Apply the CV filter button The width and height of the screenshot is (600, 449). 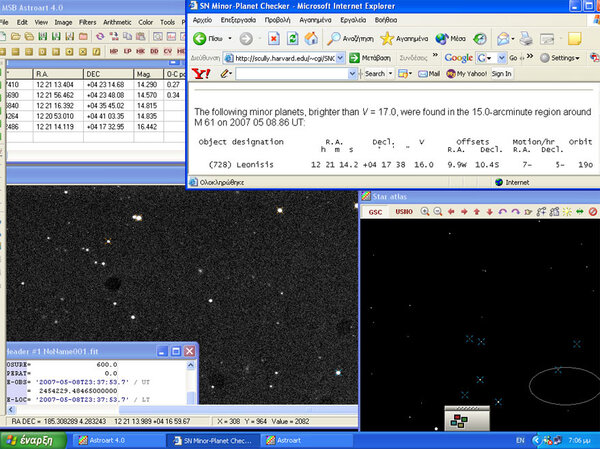(x=168, y=51)
